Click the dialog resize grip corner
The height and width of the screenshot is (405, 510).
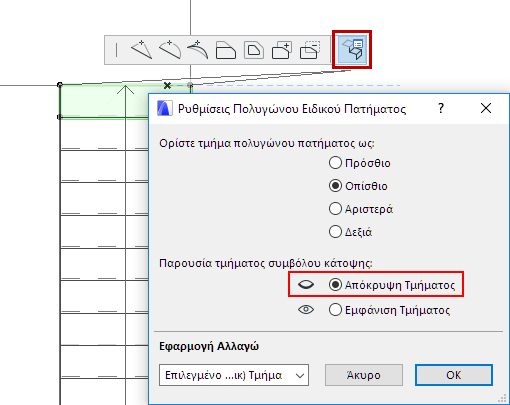pyautogui.click(x=503, y=399)
